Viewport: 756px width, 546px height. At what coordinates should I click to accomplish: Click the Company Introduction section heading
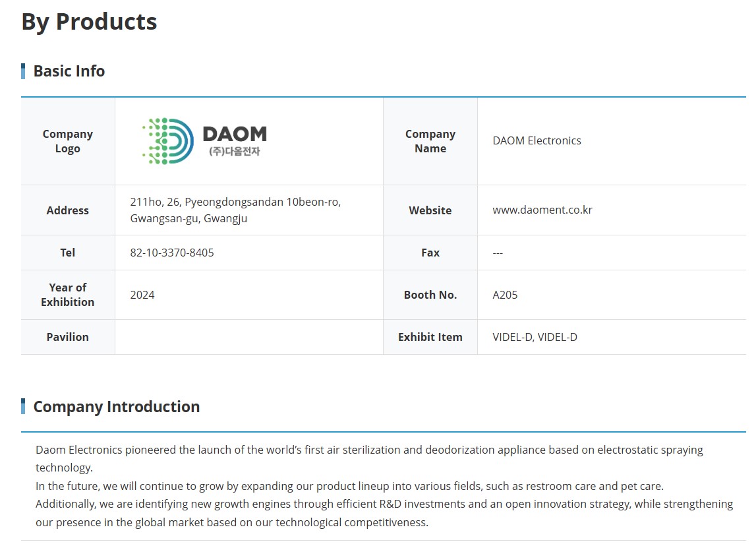[116, 407]
